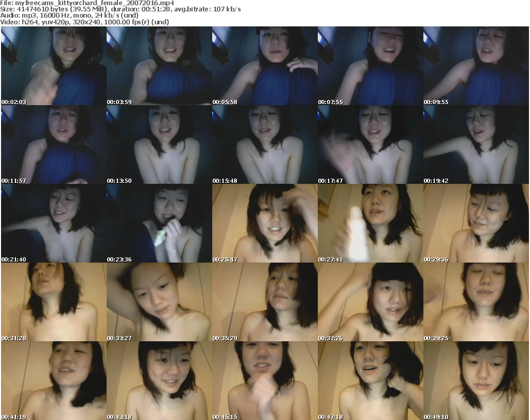Pick the thumbnail stamped 00:17:47
The image size is (530, 420).
[371, 144]
